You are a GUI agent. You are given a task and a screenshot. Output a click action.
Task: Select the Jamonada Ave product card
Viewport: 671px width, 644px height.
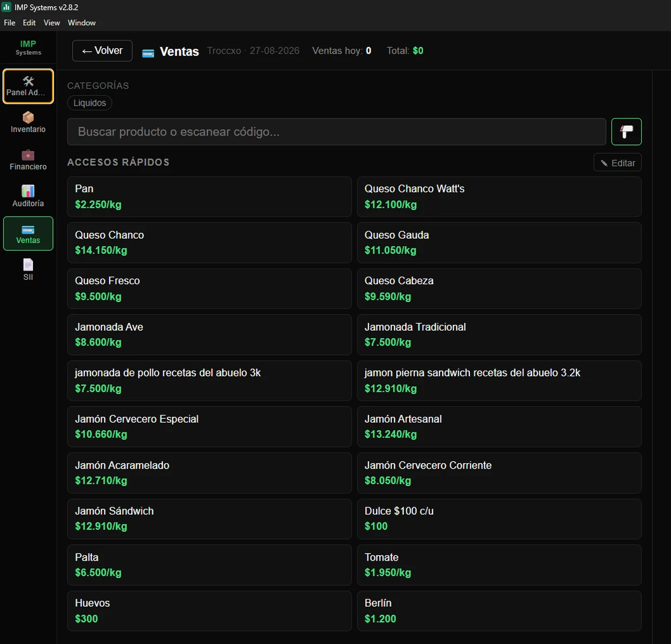click(x=209, y=334)
